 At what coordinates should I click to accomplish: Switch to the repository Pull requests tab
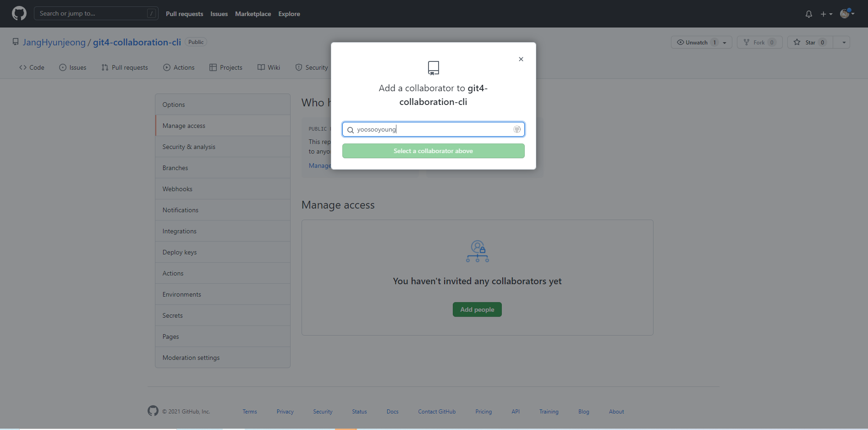[x=125, y=67]
